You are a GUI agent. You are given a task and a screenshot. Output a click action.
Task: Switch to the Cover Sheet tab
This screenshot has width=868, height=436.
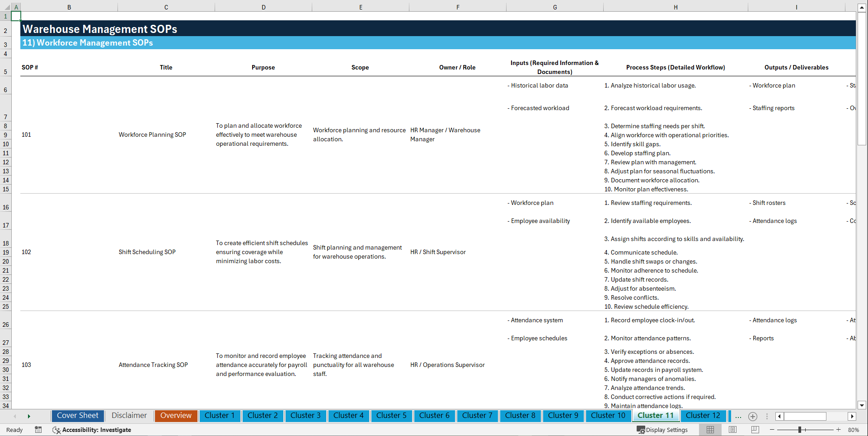77,416
